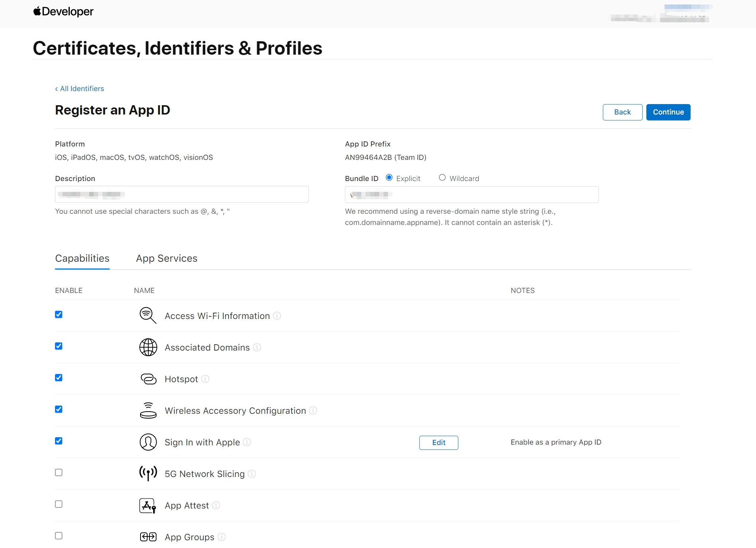Click the 'Associated Domains' label
756x548 pixels.
207,348
